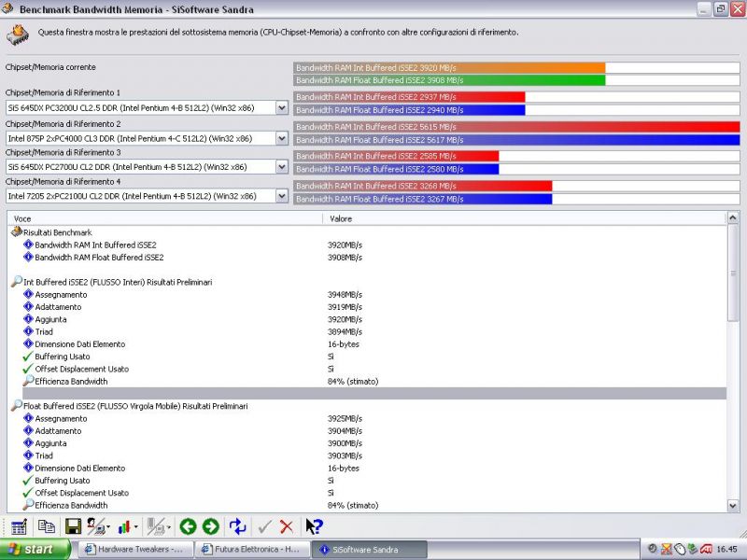Click the red X cancel icon
The image size is (747, 560).
pos(287,526)
